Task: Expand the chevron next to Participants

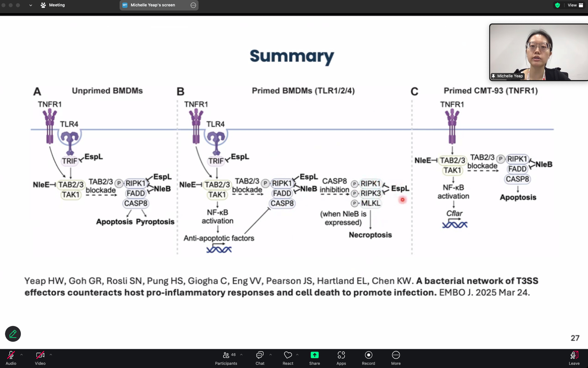Action: coord(241,355)
